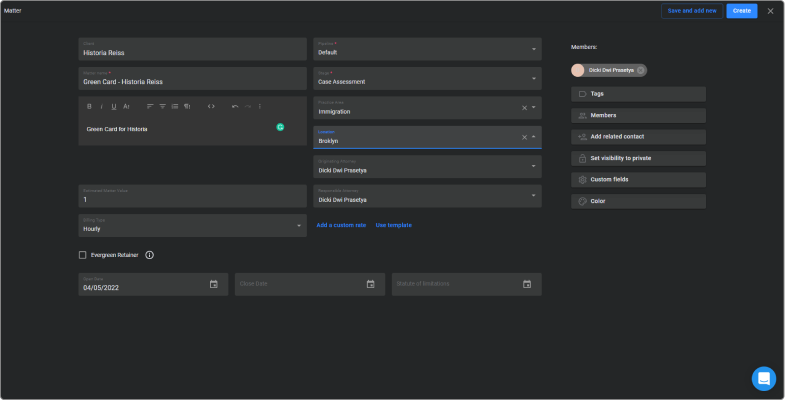The height and width of the screenshot is (400, 785).
Task: Click the Add a custom rate link
Action: pos(341,225)
